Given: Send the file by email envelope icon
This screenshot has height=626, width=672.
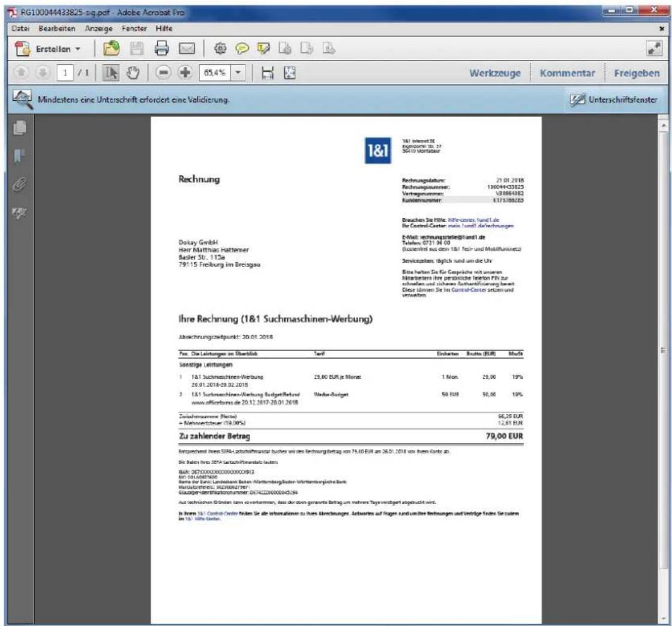Looking at the screenshot, I should pos(187,49).
